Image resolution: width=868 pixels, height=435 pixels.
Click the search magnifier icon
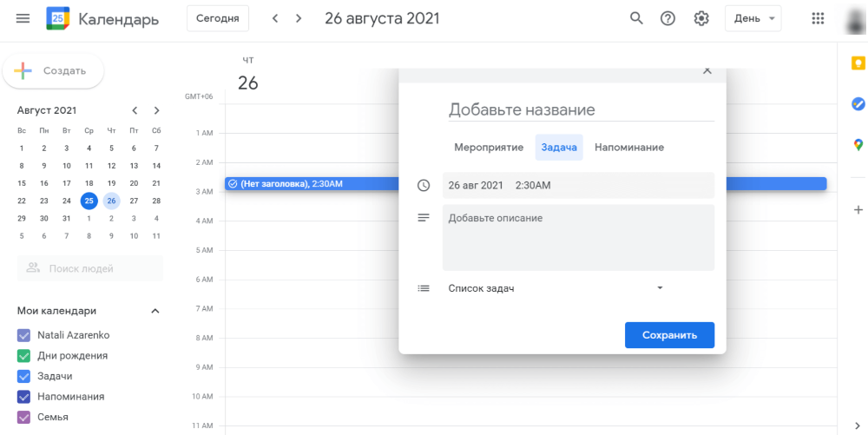click(636, 18)
